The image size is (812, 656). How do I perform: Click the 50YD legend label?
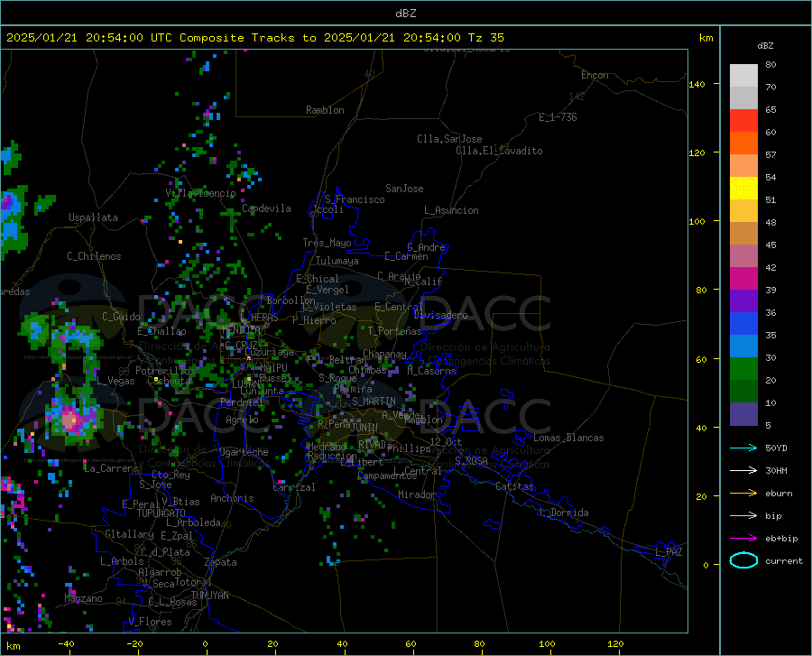coord(776,448)
